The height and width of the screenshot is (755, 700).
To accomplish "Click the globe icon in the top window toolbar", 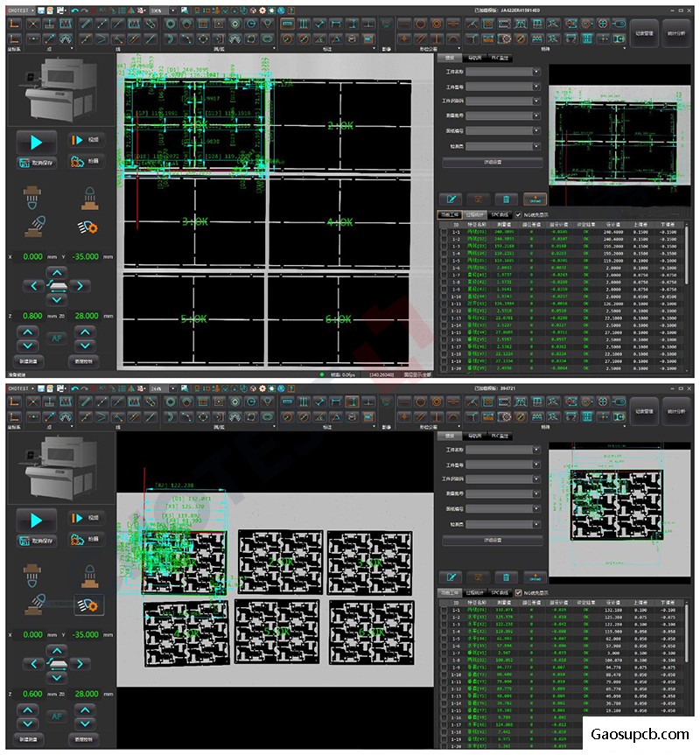I will [x=281, y=10].
